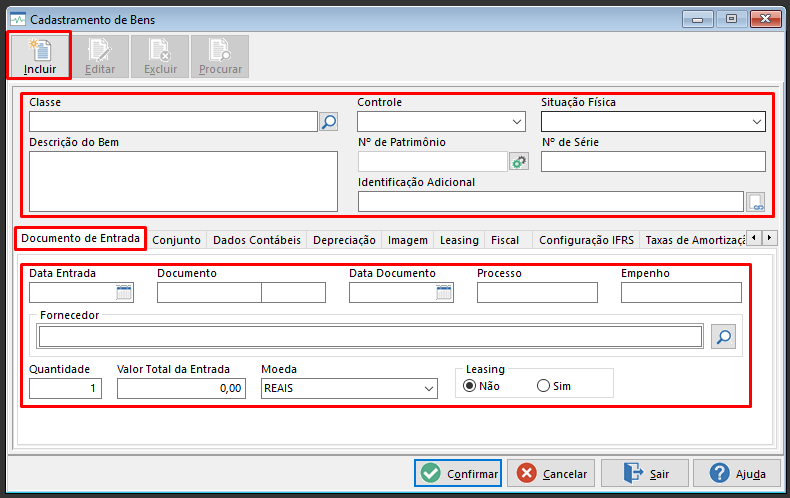This screenshot has width=790, height=498.
Task: Select Leasing option Sim
Action: (x=554, y=386)
